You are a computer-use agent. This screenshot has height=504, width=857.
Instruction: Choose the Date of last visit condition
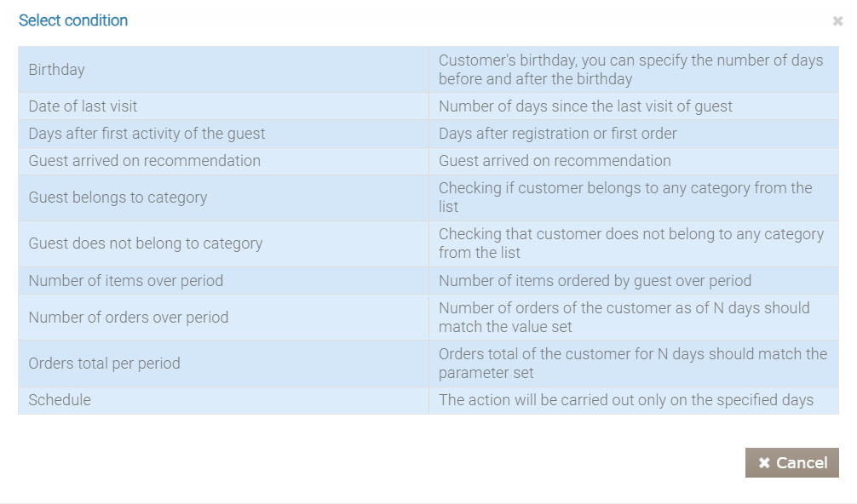tap(83, 106)
